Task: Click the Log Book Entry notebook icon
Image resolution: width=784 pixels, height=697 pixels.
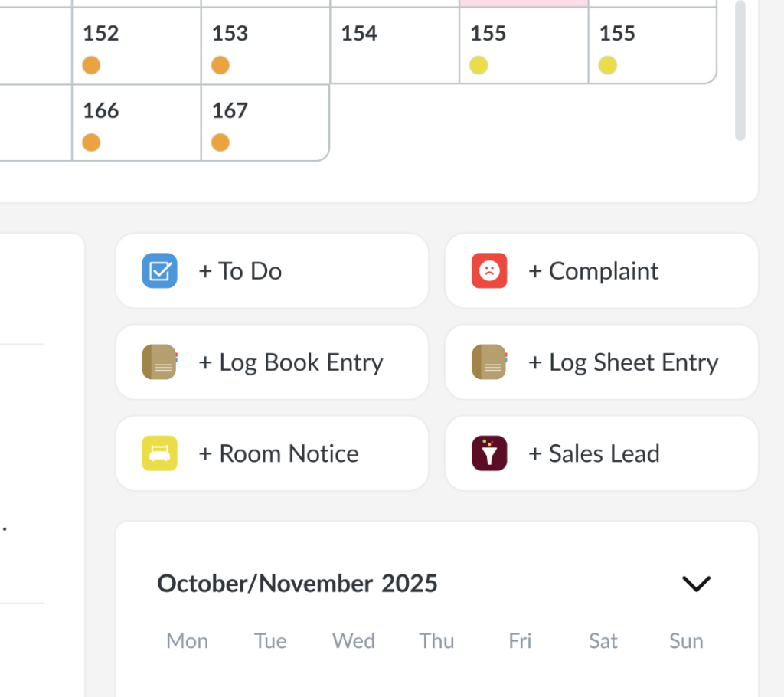Action: point(159,362)
